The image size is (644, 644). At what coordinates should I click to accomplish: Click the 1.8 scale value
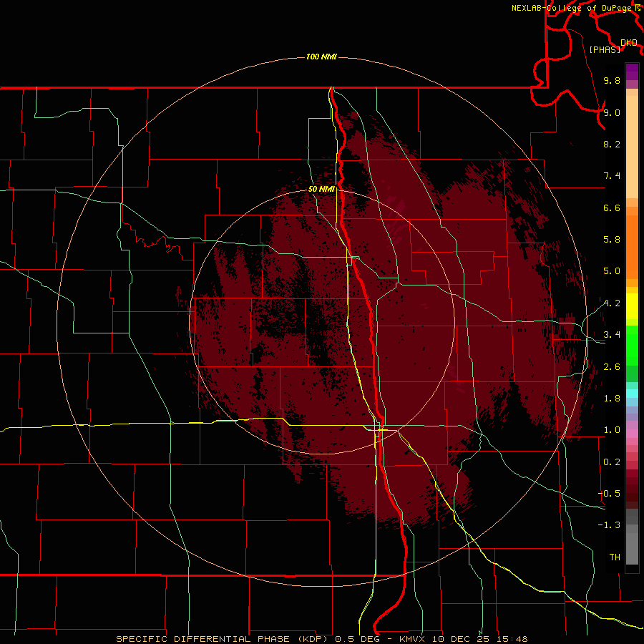click(612, 399)
